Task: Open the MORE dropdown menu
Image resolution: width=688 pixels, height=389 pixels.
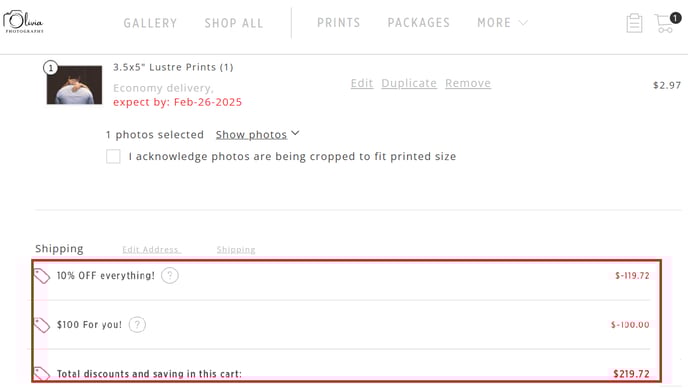Action: (x=502, y=23)
